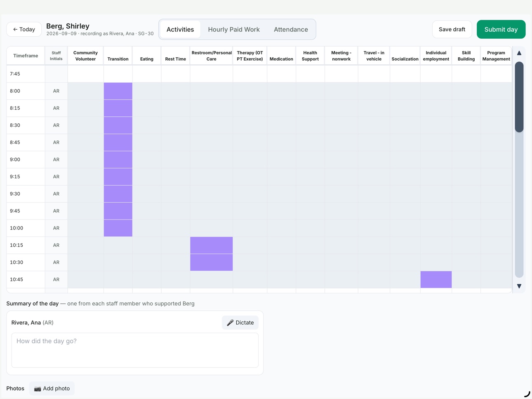
Task: Open the Attendance tab
Action: (x=291, y=29)
